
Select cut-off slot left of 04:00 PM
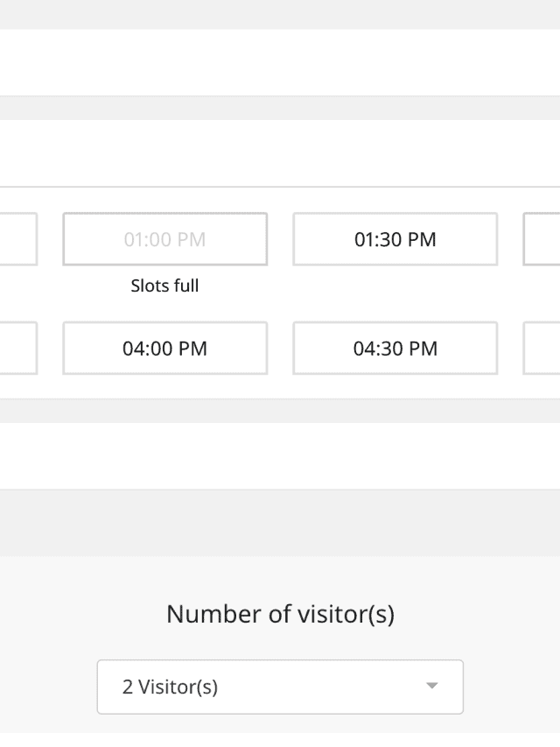[x=17, y=349]
